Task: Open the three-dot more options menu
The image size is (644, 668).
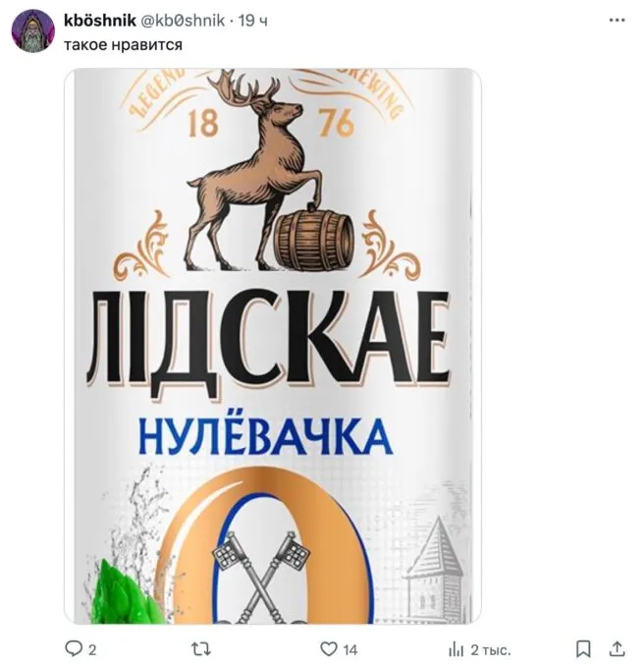Action: [x=617, y=20]
